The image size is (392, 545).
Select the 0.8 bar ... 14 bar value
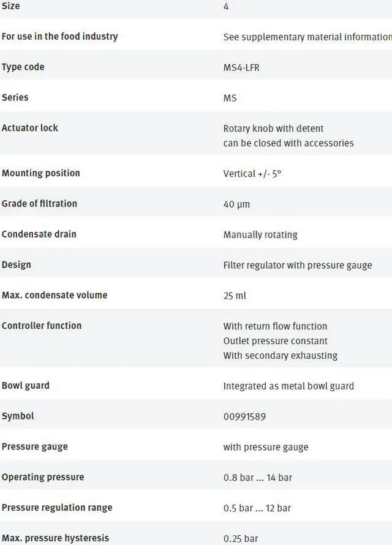point(257,478)
